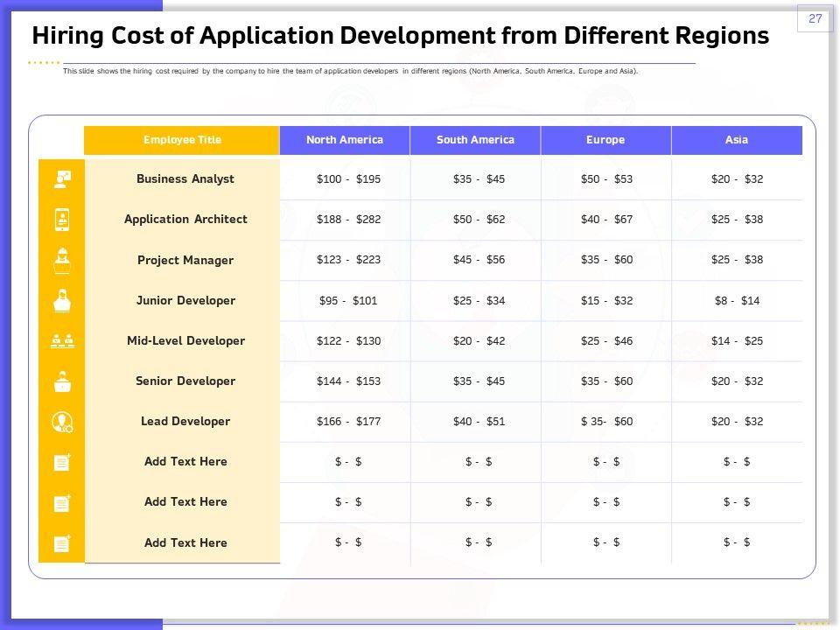
Task: Click the Business Analyst row icon
Action: (62, 179)
